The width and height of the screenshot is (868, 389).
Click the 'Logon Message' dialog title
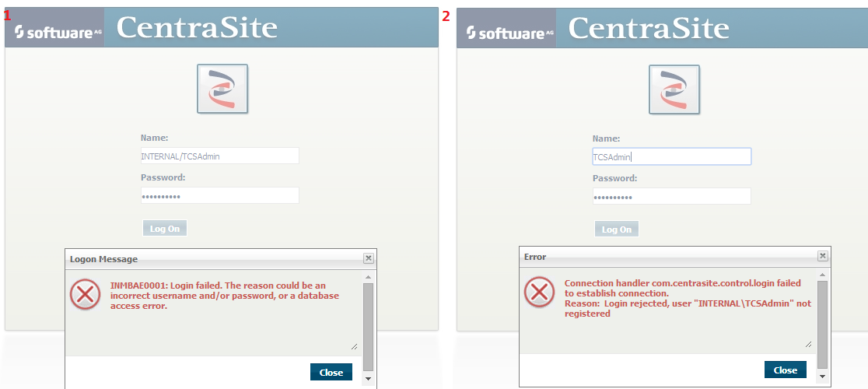click(x=103, y=259)
